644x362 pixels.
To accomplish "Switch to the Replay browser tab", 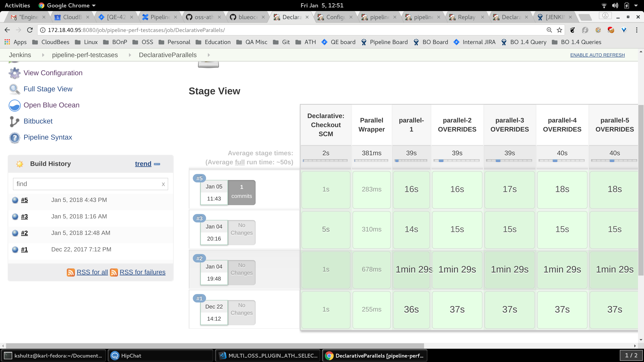I will (466, 17).
